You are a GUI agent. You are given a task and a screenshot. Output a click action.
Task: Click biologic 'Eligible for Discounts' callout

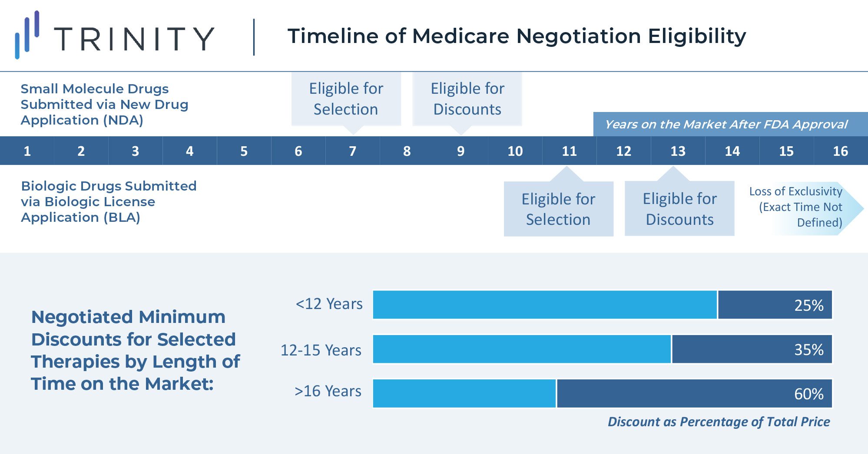pyautogui.click(x=679, y=209)
